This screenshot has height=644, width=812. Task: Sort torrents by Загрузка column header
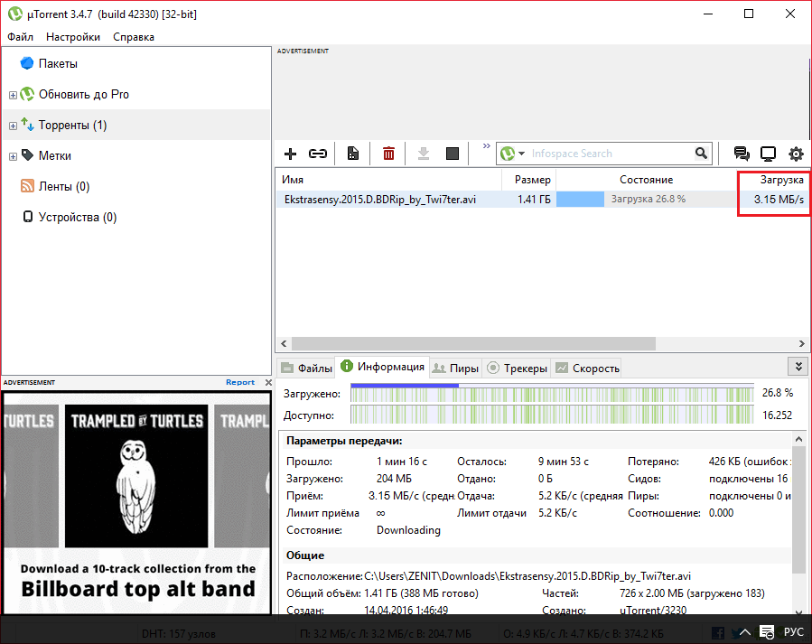[781, 180]
